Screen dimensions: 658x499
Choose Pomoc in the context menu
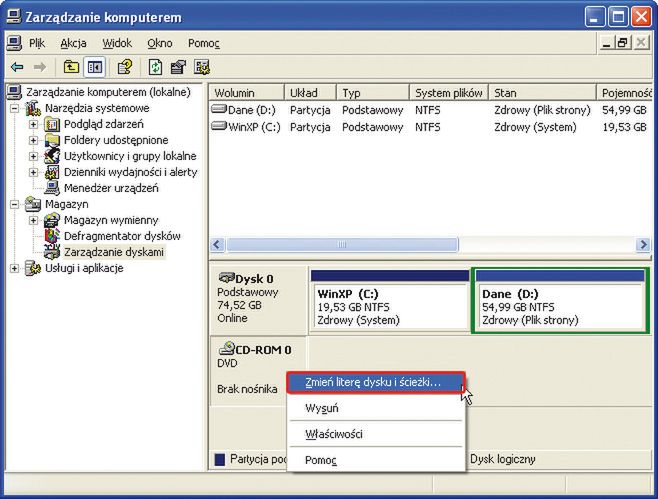pyautogui.click(x=376, y=460)
